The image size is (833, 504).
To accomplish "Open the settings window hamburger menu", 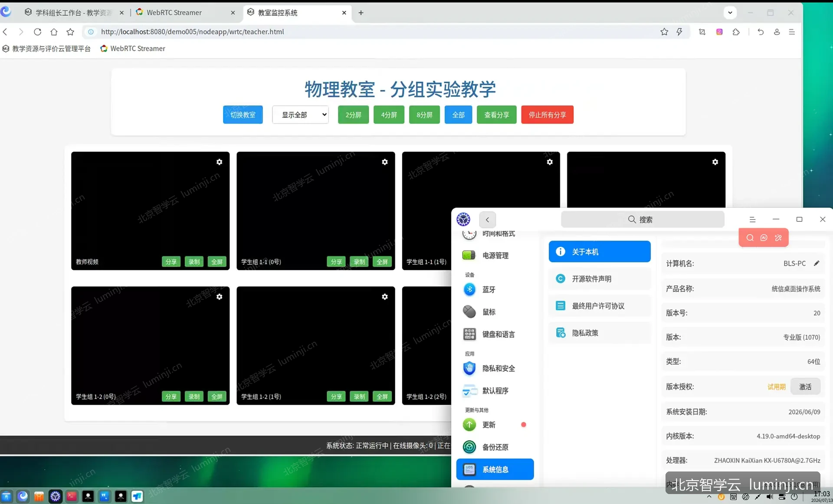I will 752,219.
